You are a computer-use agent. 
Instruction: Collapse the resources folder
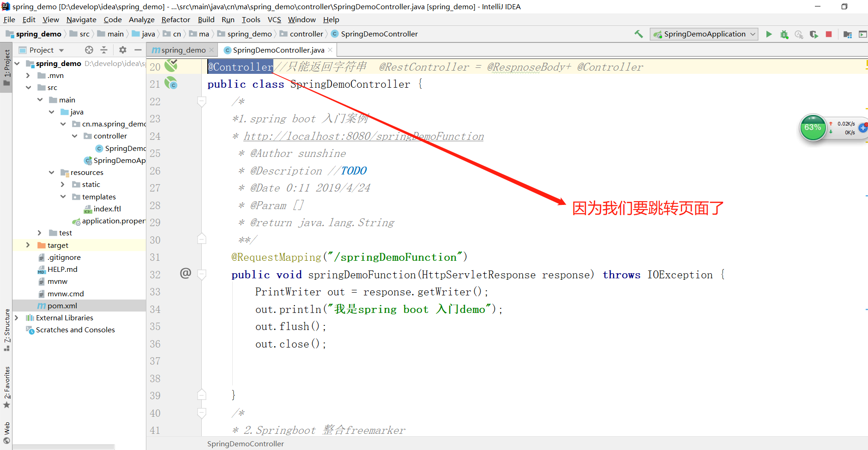(51, 173)
